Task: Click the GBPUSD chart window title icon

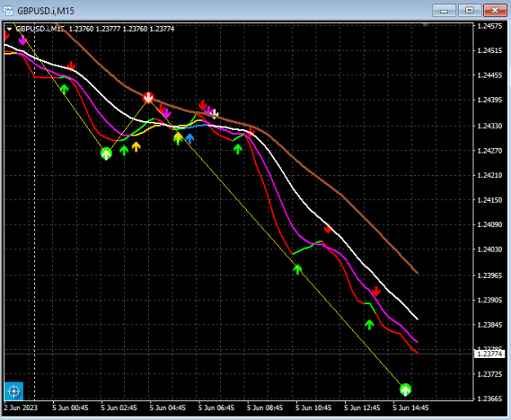Action: click(x=8, y=11)
